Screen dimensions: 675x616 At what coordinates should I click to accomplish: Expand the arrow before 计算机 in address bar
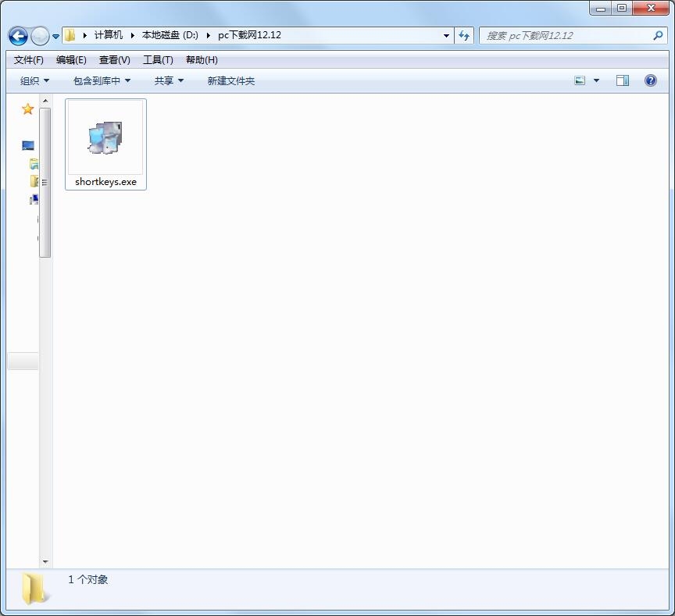tap(85, 35)
